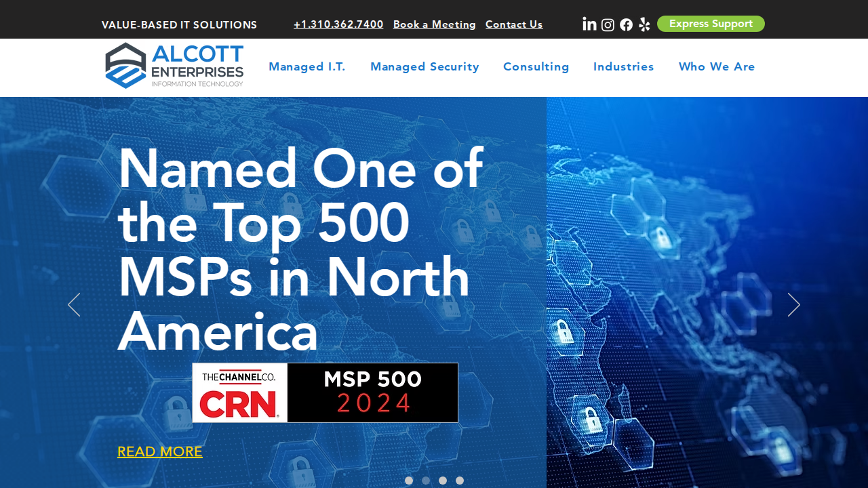
Task: Select the third slideshow dot
Action: pyautogui.click(x=443, y=481)
